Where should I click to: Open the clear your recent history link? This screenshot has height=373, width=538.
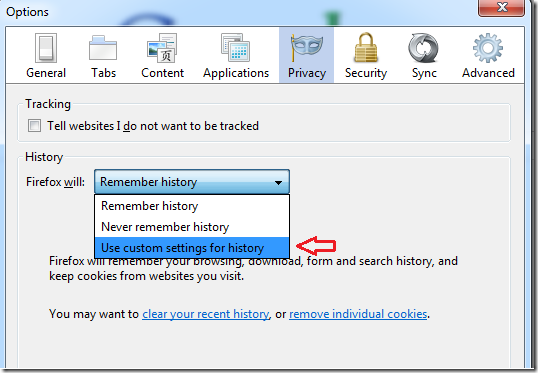coord(206,314)
